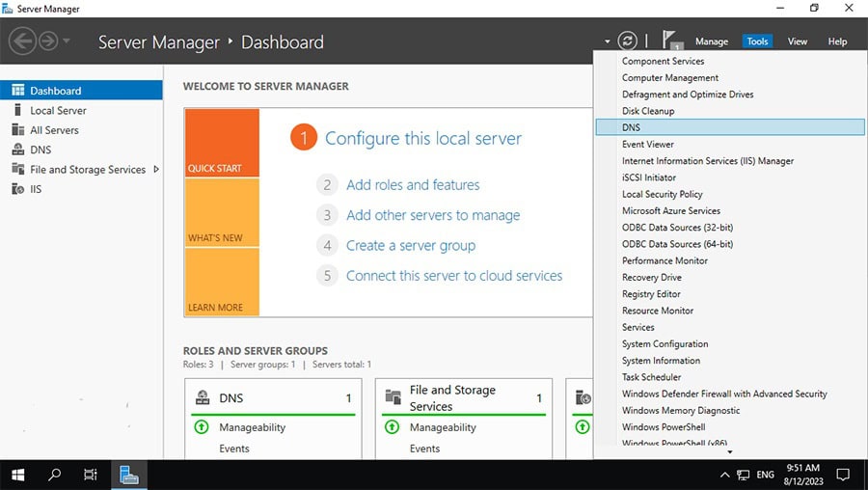
Task: Open the Help menu
Action: click(x=837, y=41)
